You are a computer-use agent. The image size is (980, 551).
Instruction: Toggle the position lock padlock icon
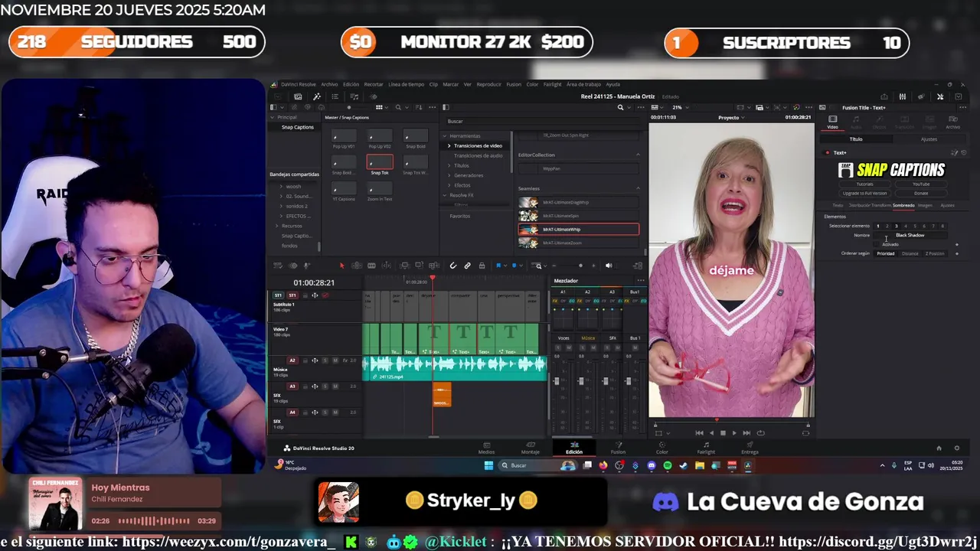point(482,266)
